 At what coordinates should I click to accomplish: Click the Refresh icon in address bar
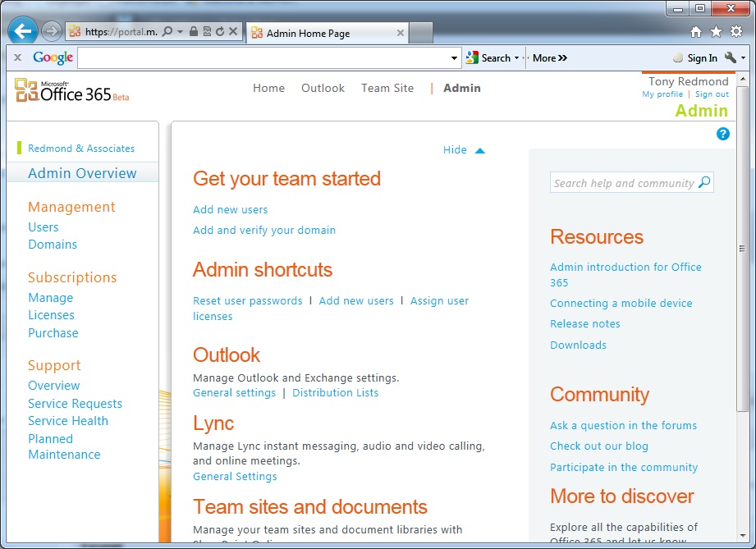220,32
